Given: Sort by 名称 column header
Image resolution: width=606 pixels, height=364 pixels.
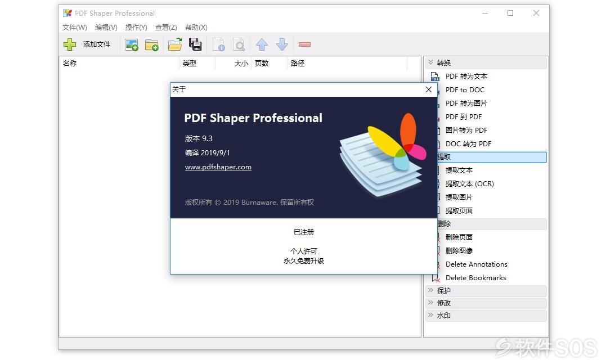Looking at the screenshot, I should point(119,64).
